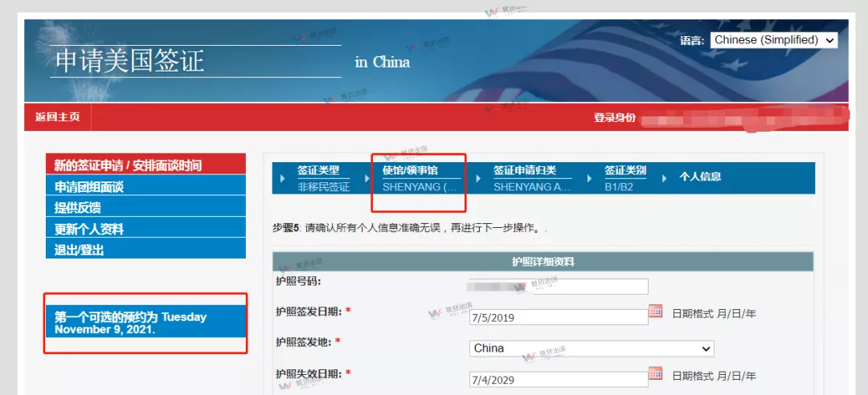Click the 护照号码 label
The image size is (868, 395).
[298, 280]
